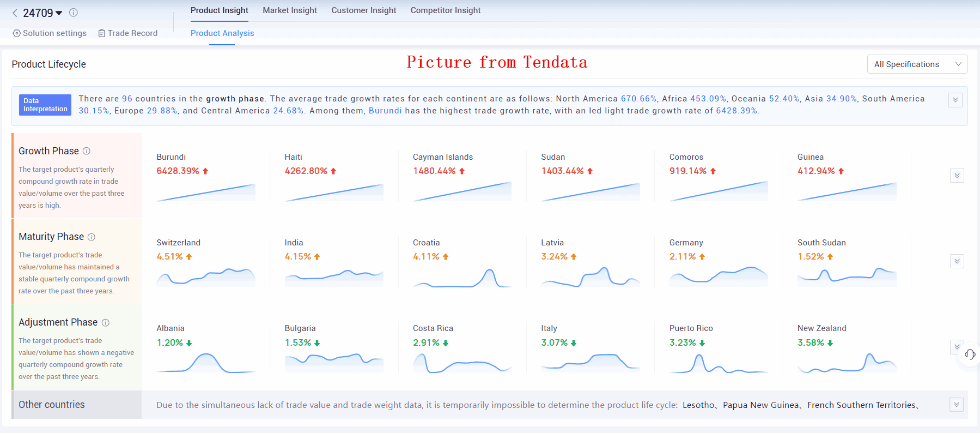Open the Germany maturity chart
Image resolution: width=980 pixels, height=433 pixels.
(719, 277)
